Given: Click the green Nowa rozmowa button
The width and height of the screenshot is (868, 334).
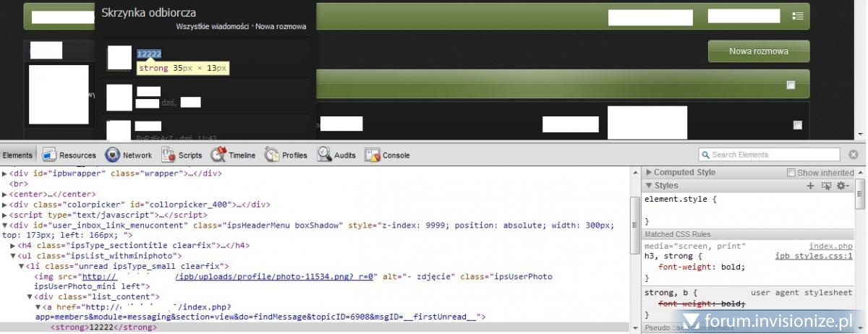Looking at the screenshot, I should [758, 51].
